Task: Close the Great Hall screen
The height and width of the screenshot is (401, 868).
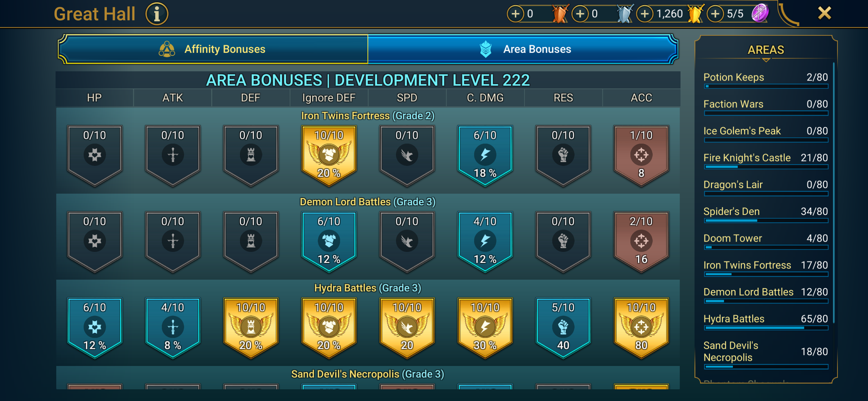Action: (824, 13)
